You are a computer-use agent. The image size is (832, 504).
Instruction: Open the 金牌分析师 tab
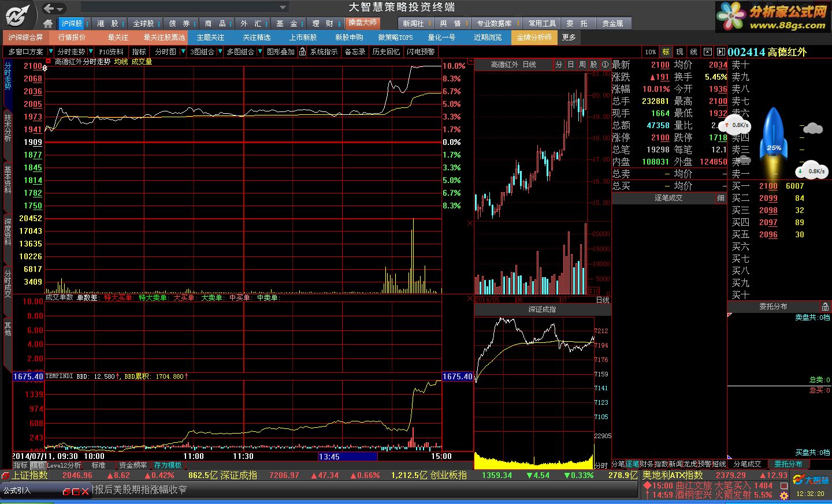click(x=534, y=37)
